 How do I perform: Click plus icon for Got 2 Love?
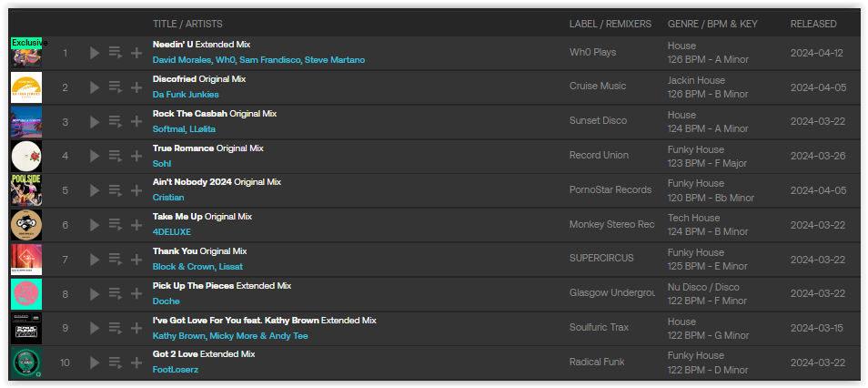pos(136,362)
